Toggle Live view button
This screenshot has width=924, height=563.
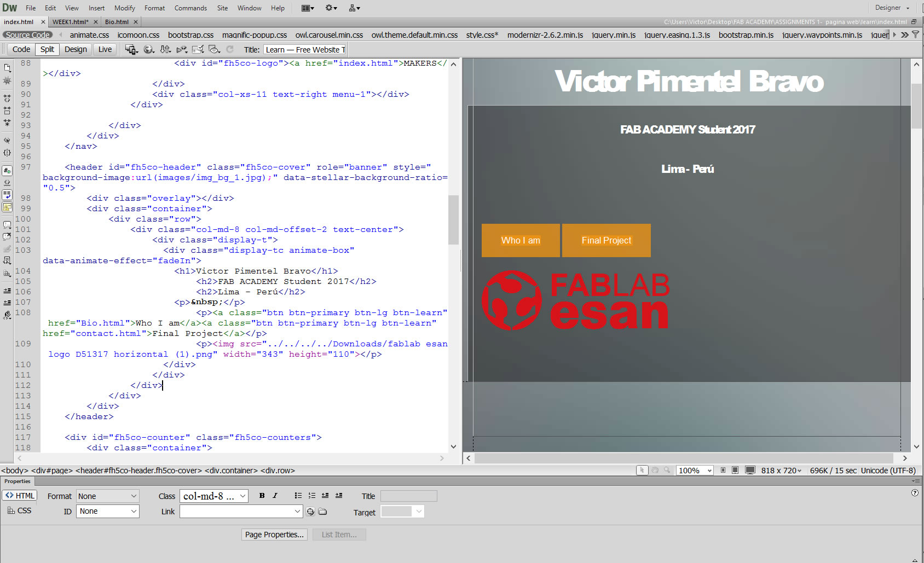[105, 49]
